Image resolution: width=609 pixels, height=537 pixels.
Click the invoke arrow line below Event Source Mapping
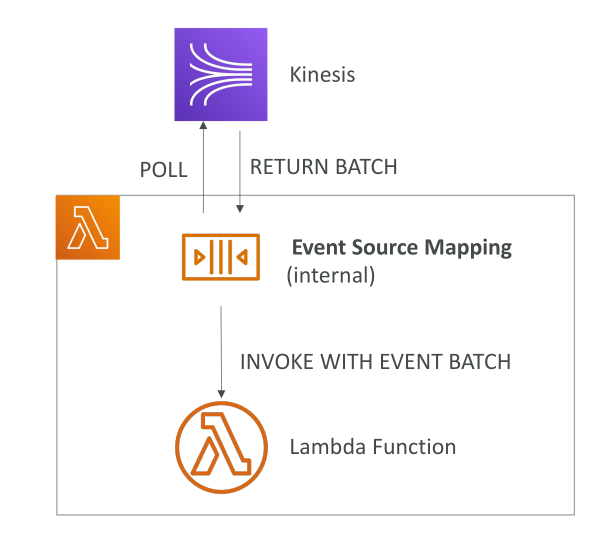[221, 348]
